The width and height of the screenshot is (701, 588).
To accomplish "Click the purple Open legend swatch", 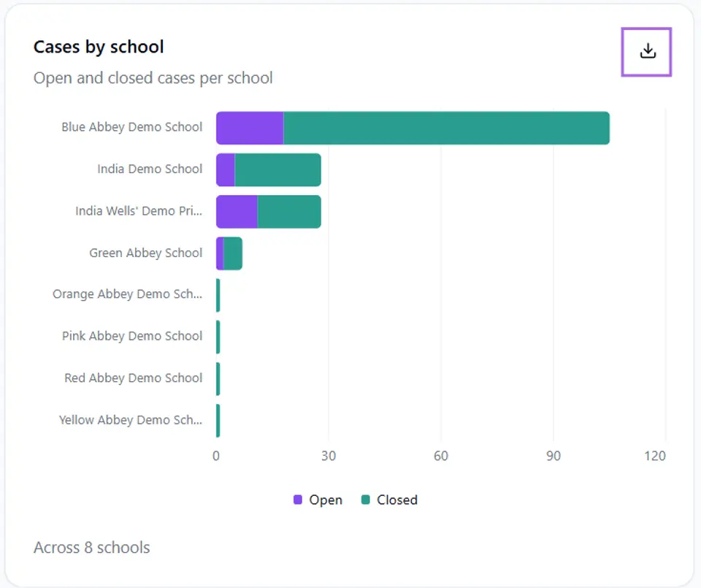I will [x=298, y=500].
